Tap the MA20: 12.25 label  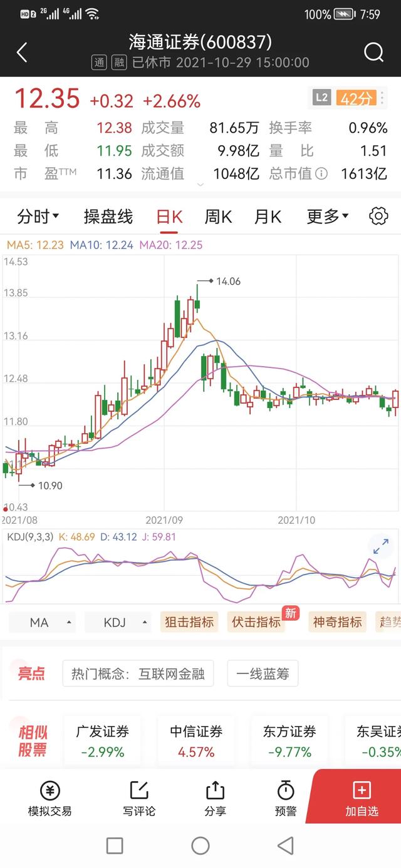coord(171,245)
